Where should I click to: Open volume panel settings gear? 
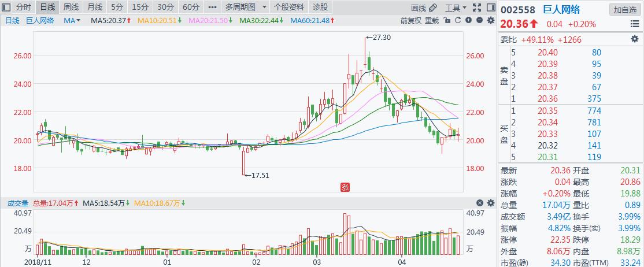coord(490,203)
